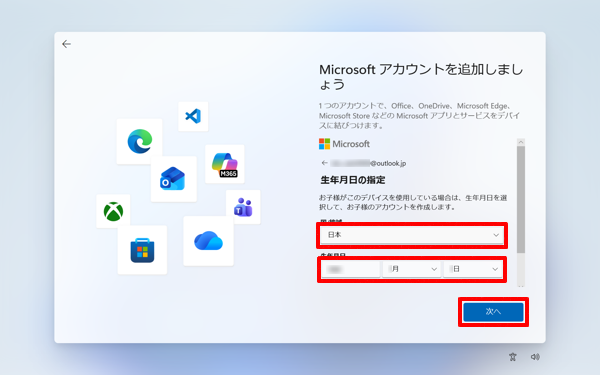Open the birth day 日 dropdown
This screenshot has width=600, height=375.
click(x=473, y=269)
